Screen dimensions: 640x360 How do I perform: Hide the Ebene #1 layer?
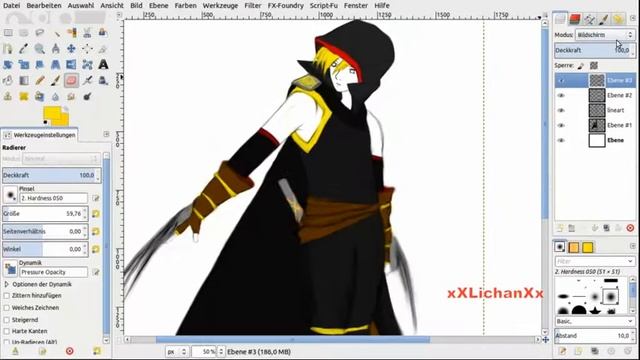561,125
